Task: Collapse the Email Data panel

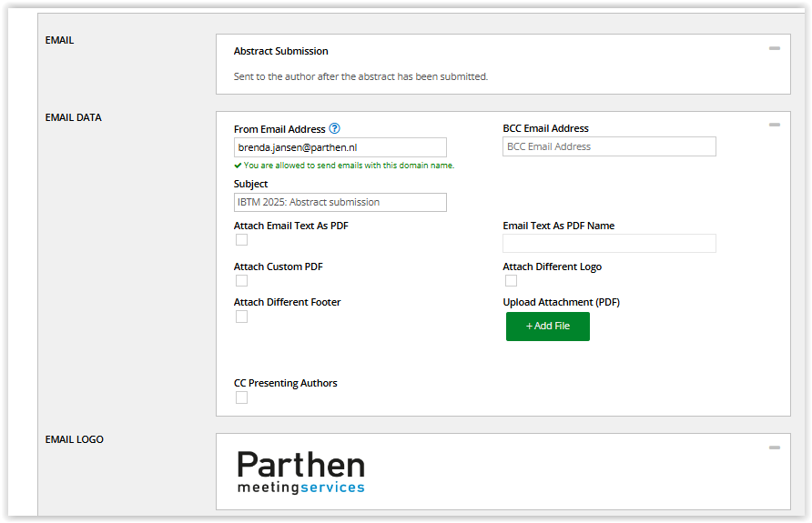Action: 774,125
